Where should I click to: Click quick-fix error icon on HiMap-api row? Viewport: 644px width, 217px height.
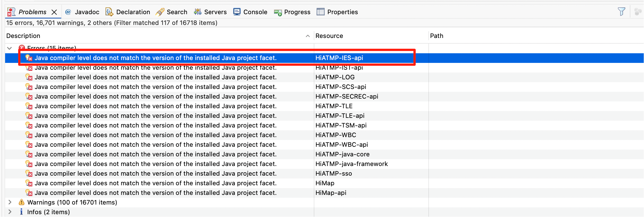tap(29, 193)
